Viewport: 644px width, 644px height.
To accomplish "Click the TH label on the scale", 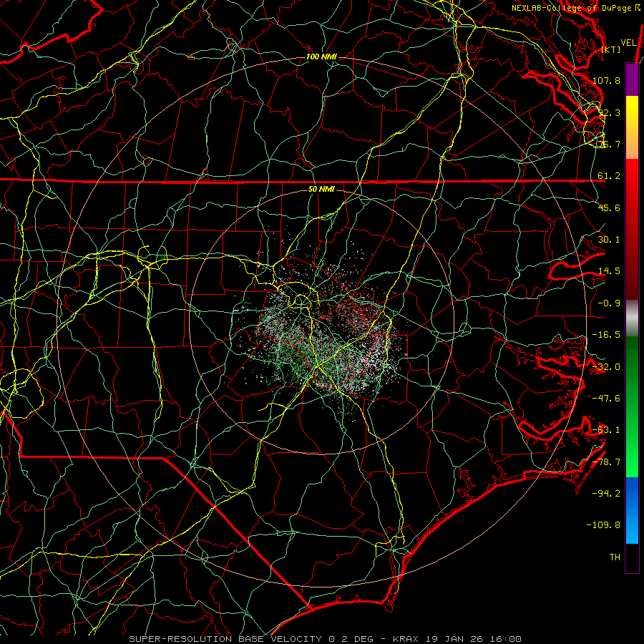I will click(615, 557).
